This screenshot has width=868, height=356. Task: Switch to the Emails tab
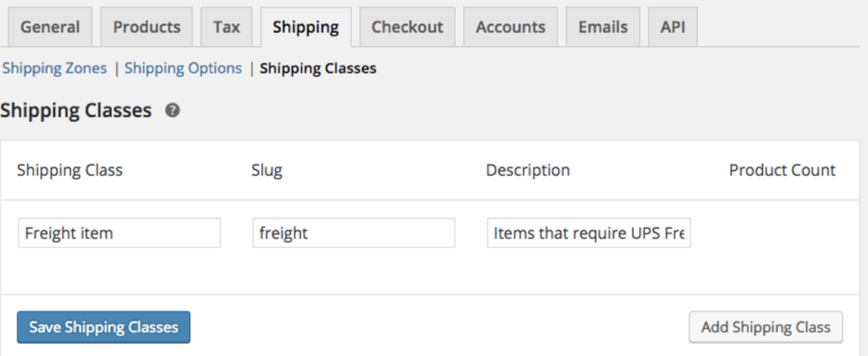point(602,26)
